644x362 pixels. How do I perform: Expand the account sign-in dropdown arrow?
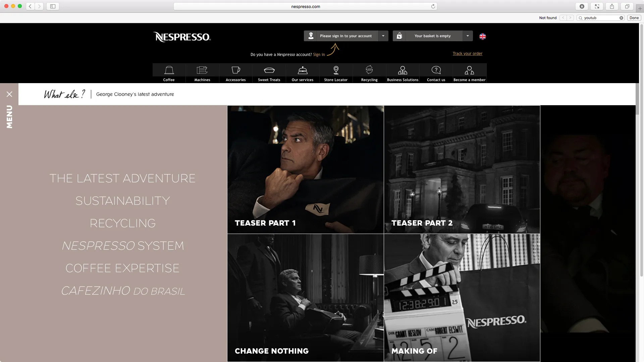coord(383,36)
